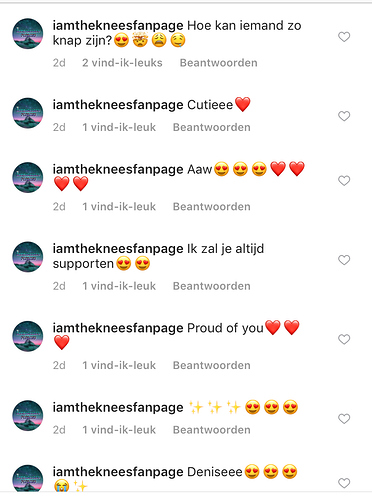Tap heart icon beside the sparkles emoji comment

[x=344, y=419]
